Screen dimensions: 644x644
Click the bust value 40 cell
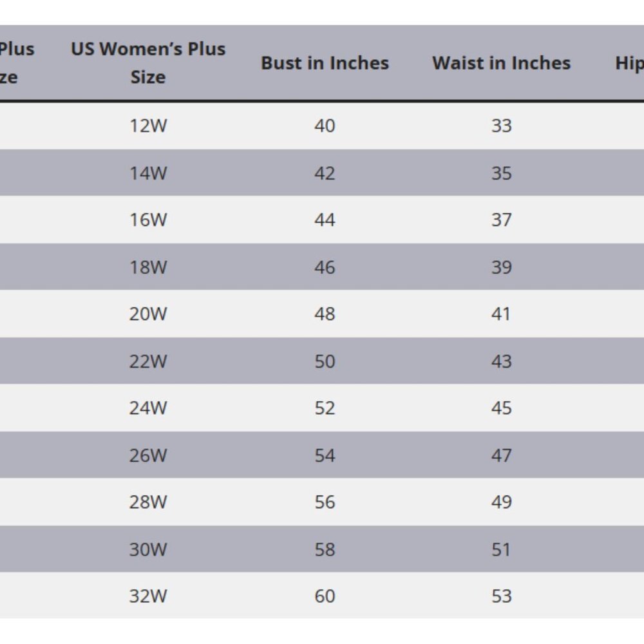[325, 126]
